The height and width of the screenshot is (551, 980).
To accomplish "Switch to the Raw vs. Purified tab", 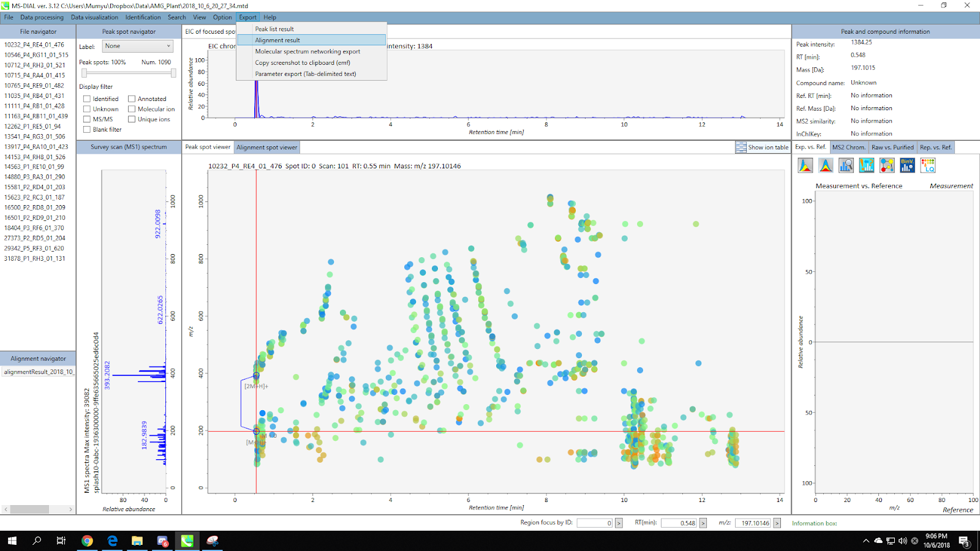I will click(893, 148).
